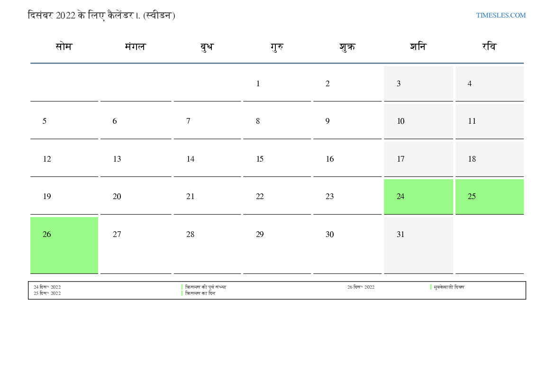554x392 pixels.
Task: Click the शनि weekday header
Action: click(x=418, y=46)
